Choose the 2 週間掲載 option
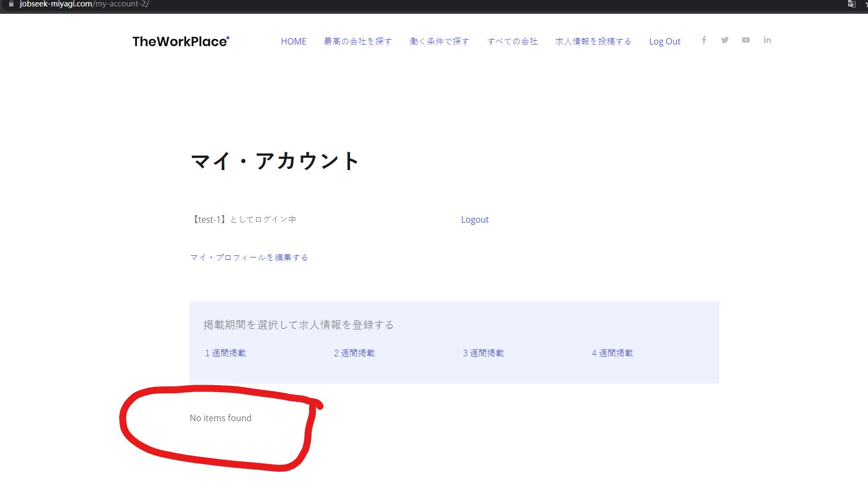This screenshot has width=868, height=492. [354, 353]
